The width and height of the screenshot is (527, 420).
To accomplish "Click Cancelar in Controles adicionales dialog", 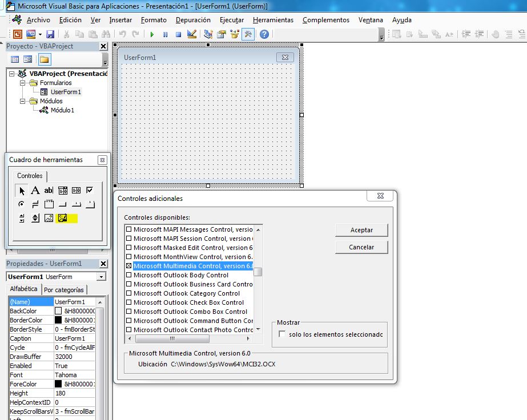I will tap(361, 247).
